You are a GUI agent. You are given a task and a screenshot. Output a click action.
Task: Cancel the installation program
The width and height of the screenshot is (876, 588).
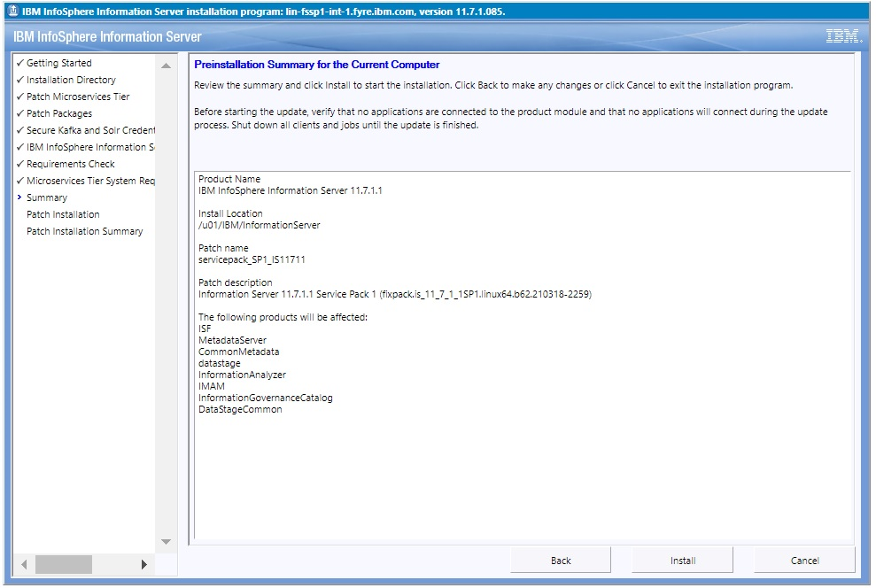click(804, 560)
